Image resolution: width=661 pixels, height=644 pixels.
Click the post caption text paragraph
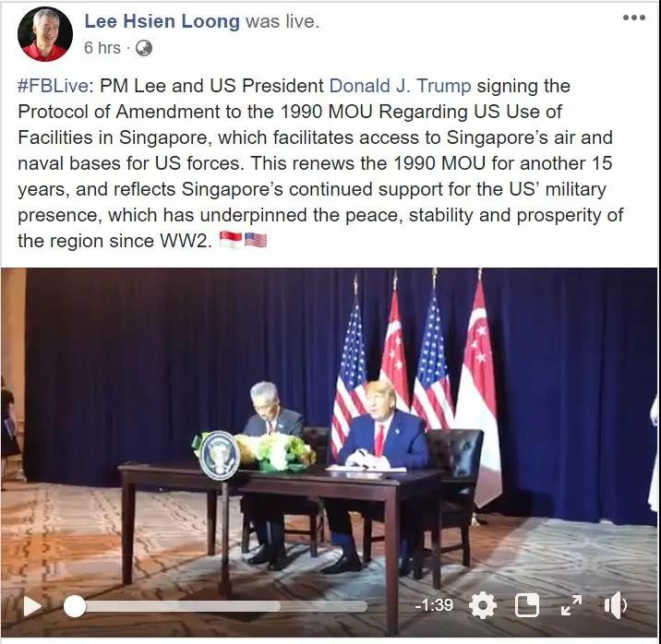coord(320,163)
